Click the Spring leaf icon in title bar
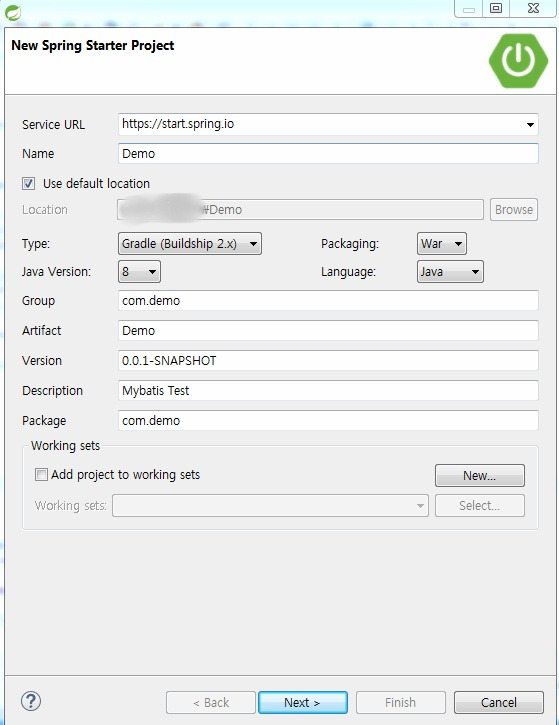The width and height of the screenshot is (559, 725). coord(12,12)
